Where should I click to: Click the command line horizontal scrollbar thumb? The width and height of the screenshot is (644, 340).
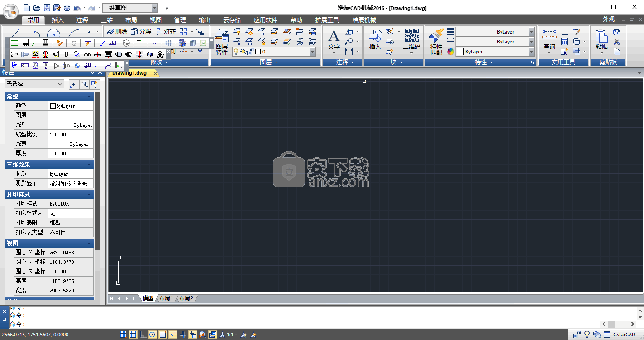(x=612, y=324)
